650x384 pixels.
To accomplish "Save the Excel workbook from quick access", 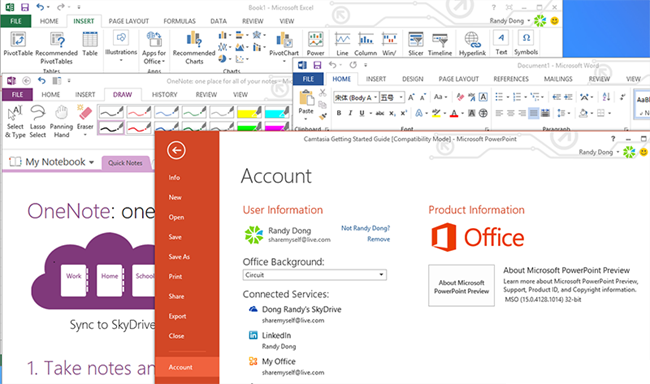I will (x=25, y=7).
